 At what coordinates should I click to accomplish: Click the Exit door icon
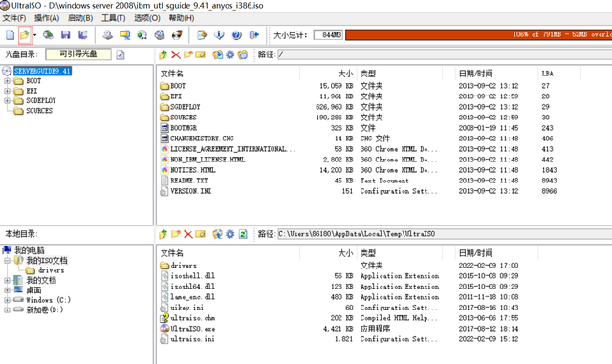[x=254, y=35]
